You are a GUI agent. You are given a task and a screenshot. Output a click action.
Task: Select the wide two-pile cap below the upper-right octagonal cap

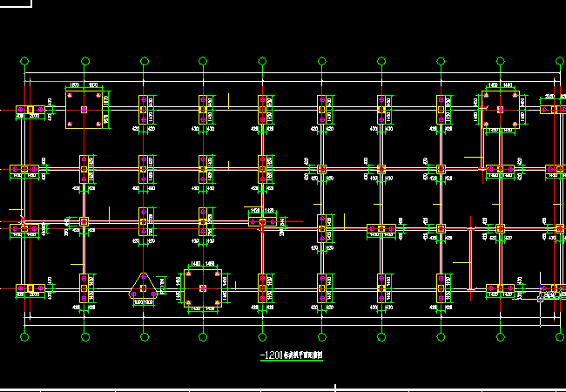(500, 169)
